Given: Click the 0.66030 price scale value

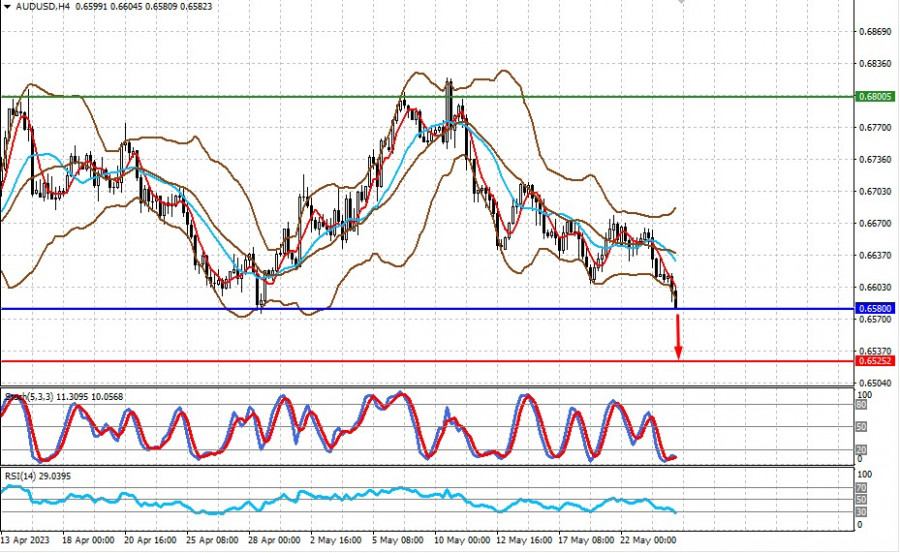Looking at the screenshot, I should [875, 287].
